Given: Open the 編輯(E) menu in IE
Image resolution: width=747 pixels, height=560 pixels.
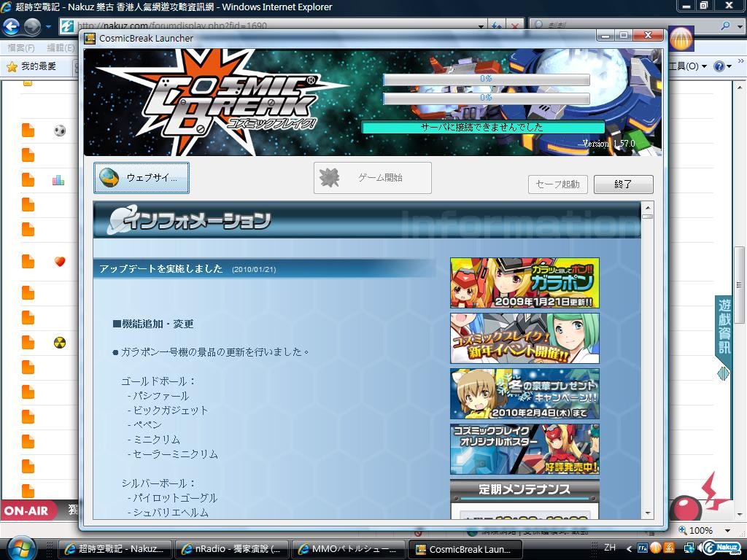Looking at the screenshot, I should [x=61, y=48].
